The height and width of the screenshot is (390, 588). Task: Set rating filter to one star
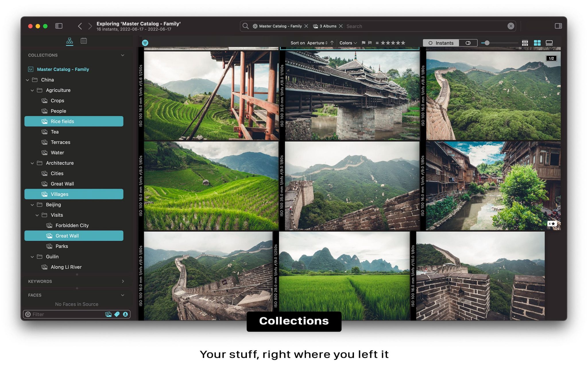pyautogui.click(x=383, y=43)
